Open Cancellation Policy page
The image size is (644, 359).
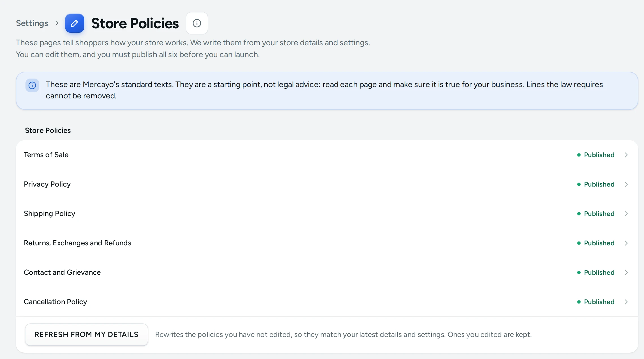coord(327,302)
